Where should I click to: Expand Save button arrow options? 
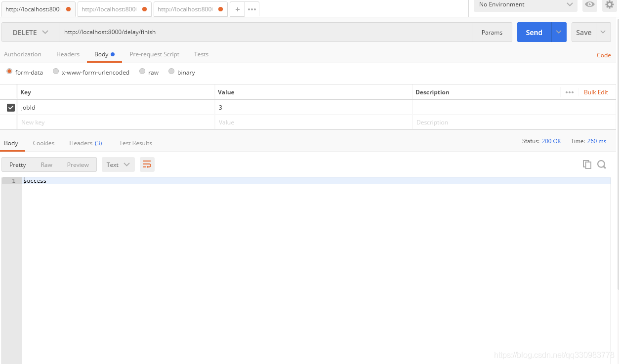603,32
